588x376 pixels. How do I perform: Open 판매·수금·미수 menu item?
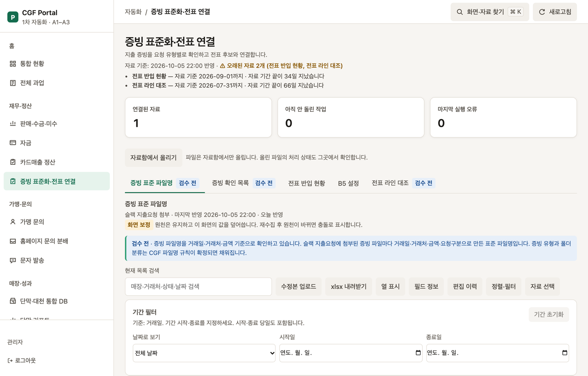pos(57,124)
